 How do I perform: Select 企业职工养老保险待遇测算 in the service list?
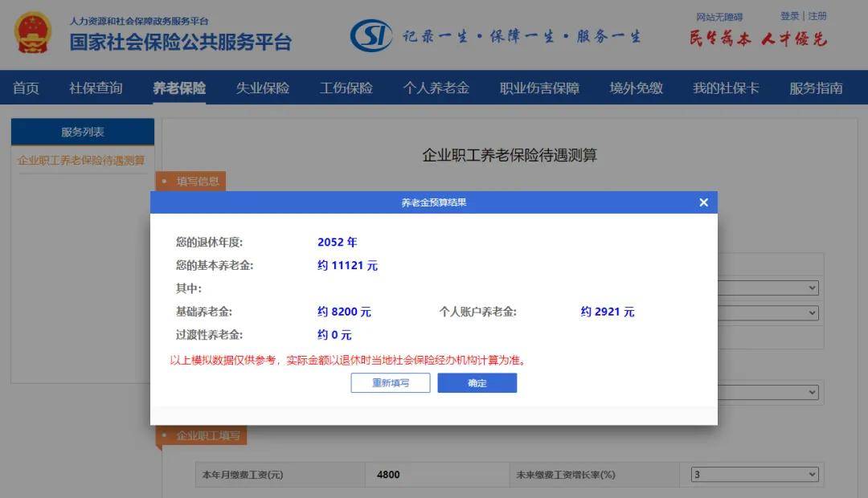click(x=81, y=160)
